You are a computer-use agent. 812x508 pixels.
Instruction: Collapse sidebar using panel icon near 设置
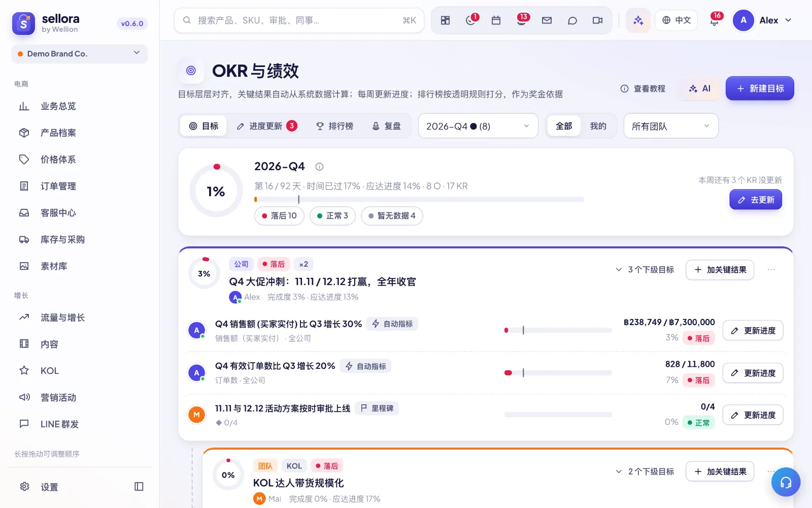click(x=139, y=487)
